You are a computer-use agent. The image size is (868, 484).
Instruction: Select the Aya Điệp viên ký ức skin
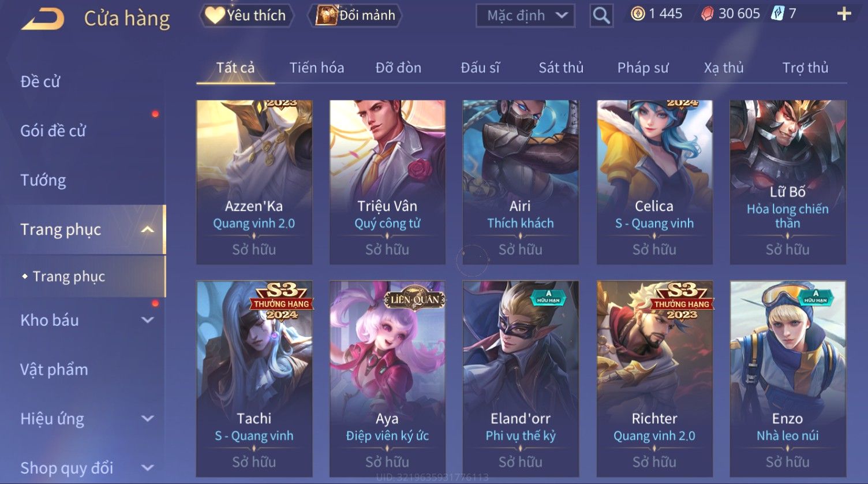(387, 379)
